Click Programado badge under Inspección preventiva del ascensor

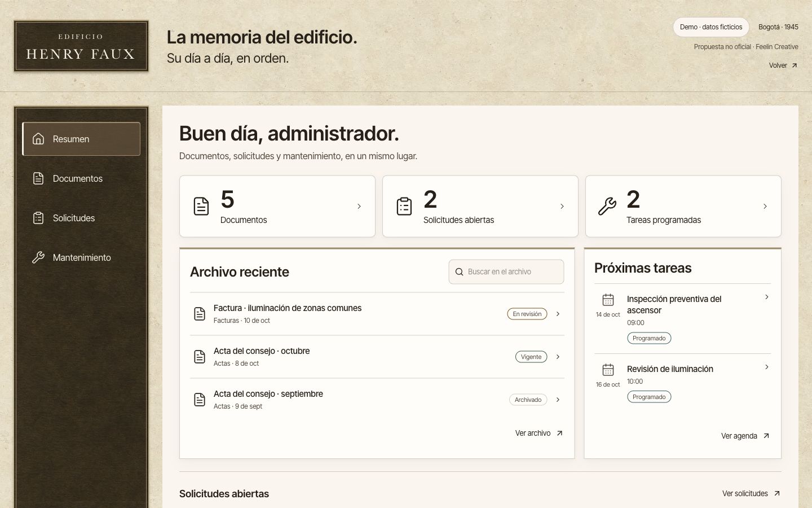649,338
